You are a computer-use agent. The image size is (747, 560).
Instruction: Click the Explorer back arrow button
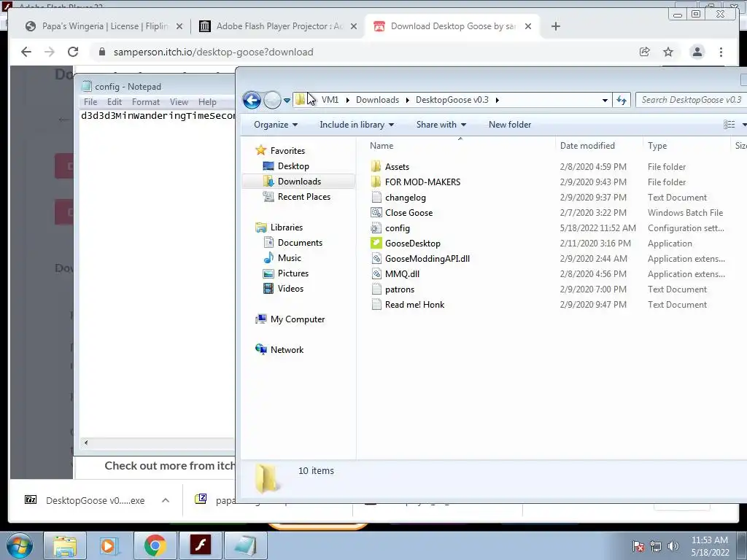252,100
